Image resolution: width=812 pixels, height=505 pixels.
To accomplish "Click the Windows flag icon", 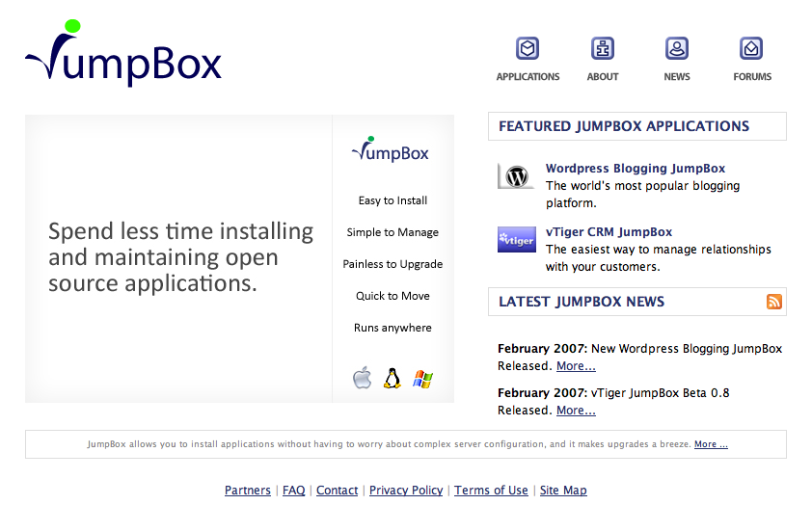I will (x=422, y=379).
